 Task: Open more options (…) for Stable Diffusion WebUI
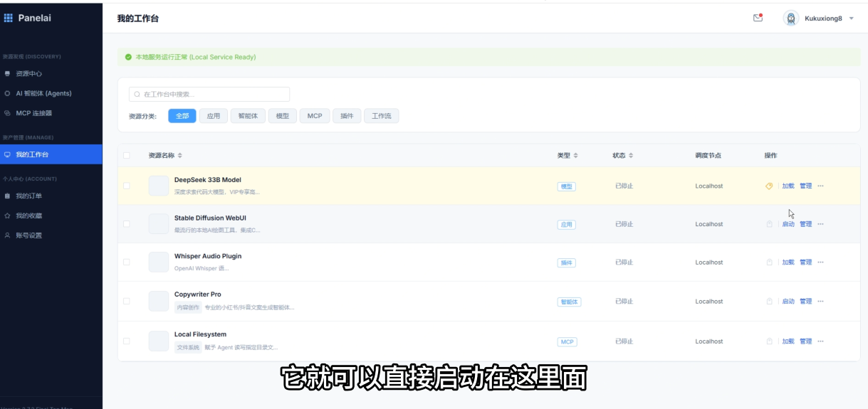[820, 224]
